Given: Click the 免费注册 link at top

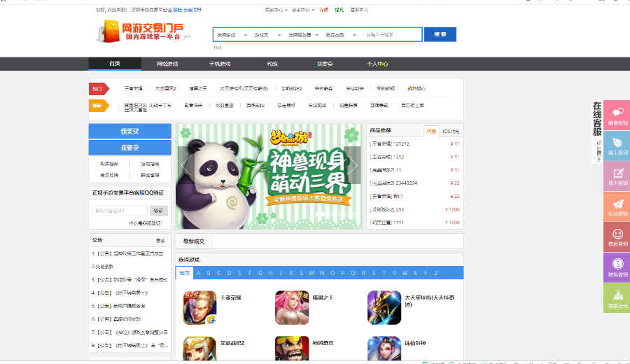Looking at the screenshot, I should [x=192, y=10].
